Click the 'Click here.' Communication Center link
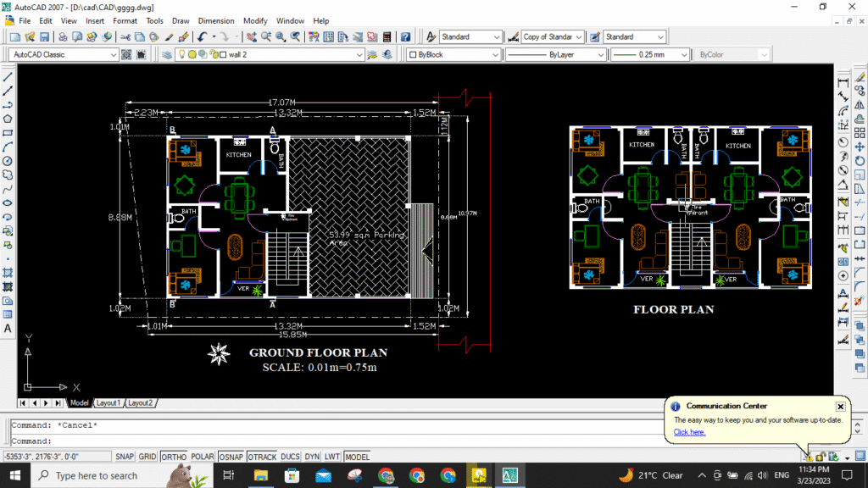Screen dimensions: 868x488 point(689,432)
